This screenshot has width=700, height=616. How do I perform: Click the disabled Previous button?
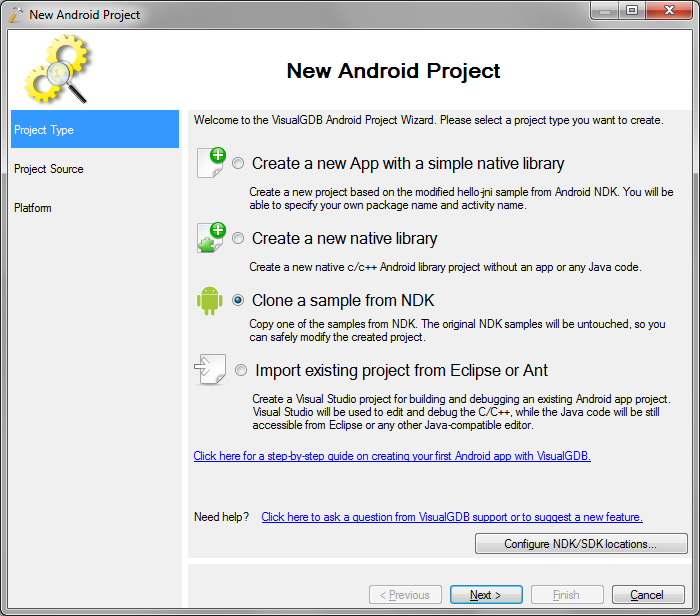(405, 595)
